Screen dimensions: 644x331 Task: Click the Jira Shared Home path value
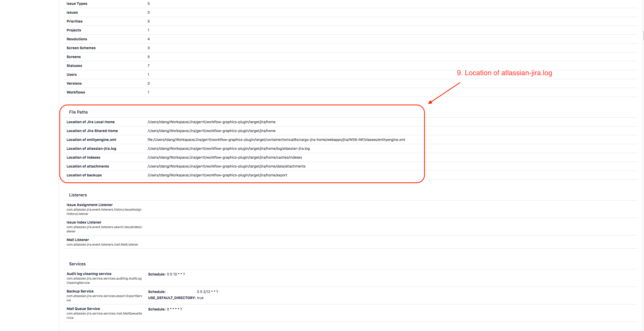[x=211, y=131]
